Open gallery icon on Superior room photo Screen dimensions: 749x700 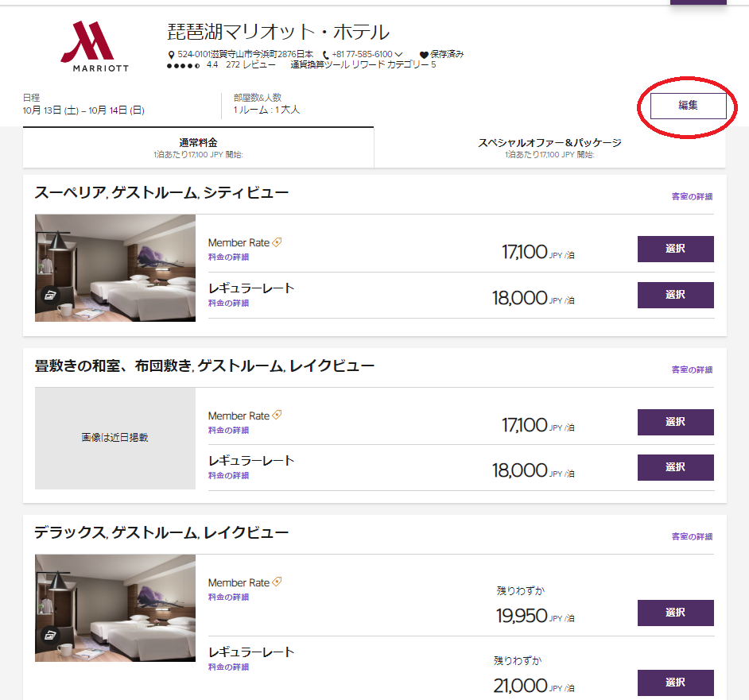point(50,296)
